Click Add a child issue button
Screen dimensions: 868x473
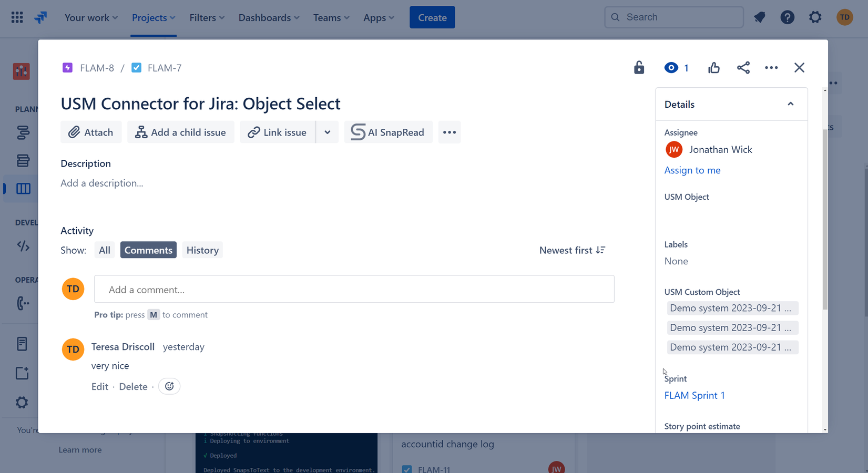point(180,132)
